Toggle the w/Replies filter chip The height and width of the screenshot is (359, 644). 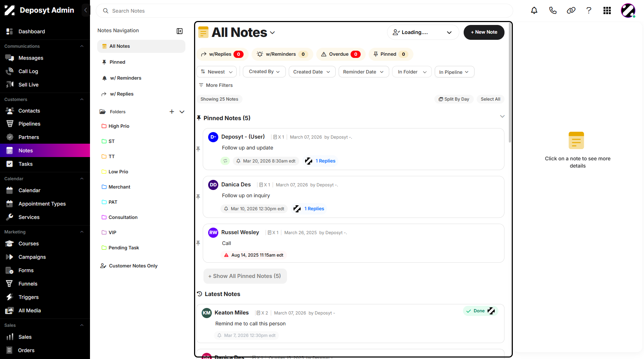point(222,54)
